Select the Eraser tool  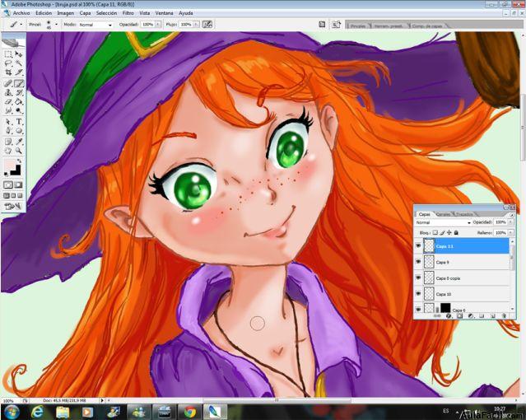[8, 102]
